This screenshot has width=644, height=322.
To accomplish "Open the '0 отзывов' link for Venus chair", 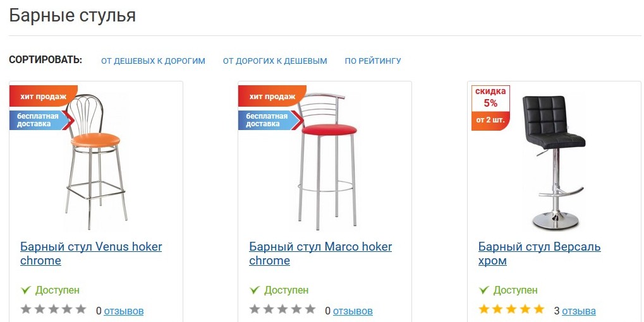I will [x=124, y=311].
